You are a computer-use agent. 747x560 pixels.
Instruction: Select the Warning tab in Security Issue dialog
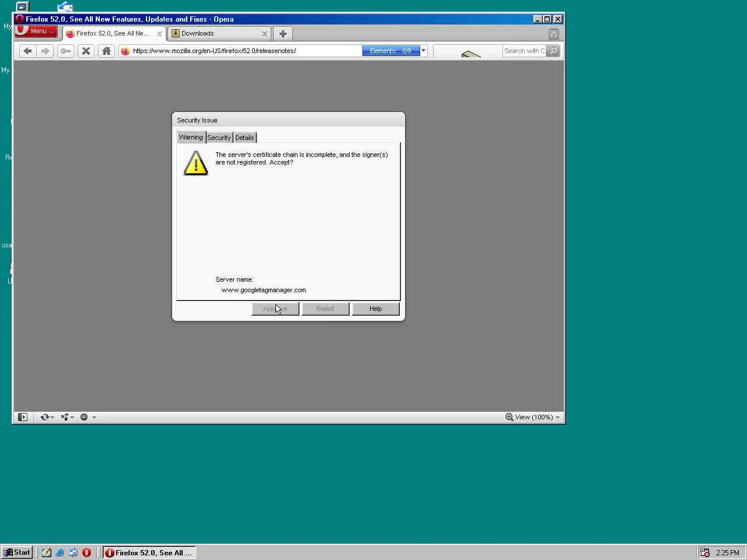[x=191, y=137]
